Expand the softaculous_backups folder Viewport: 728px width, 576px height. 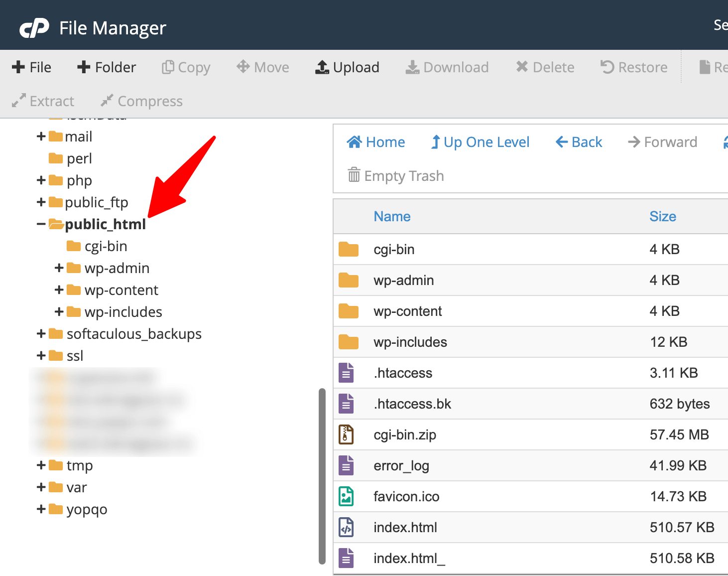point(41,333)
